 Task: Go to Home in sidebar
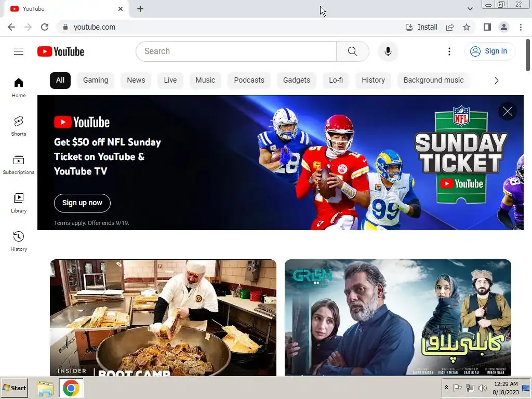19,88
